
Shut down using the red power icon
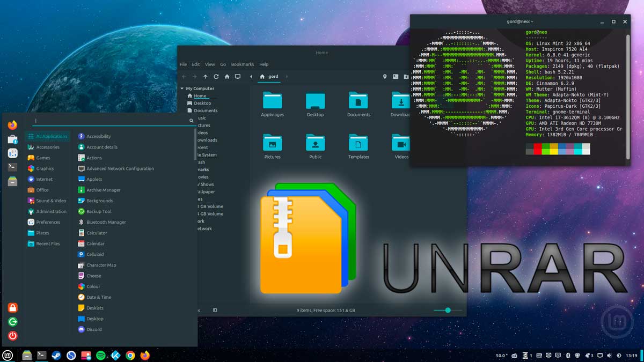pos(12,336)
